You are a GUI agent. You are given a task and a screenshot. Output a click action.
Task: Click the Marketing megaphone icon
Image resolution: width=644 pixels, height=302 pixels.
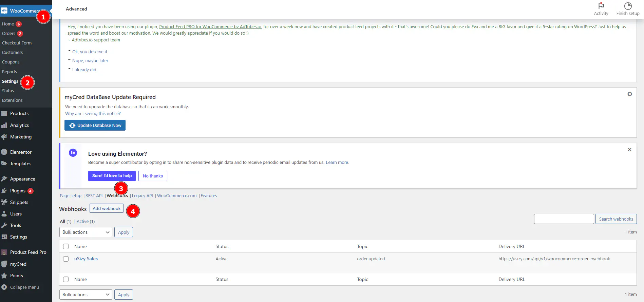(x=4, y=137)
